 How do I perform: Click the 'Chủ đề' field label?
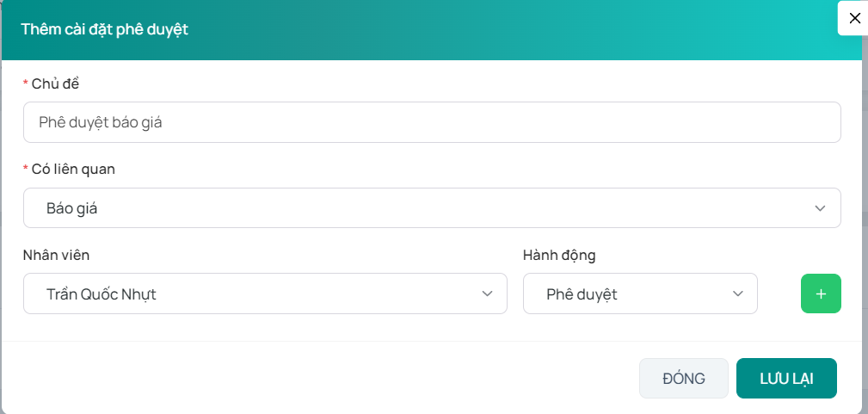(x=55, y=83)
